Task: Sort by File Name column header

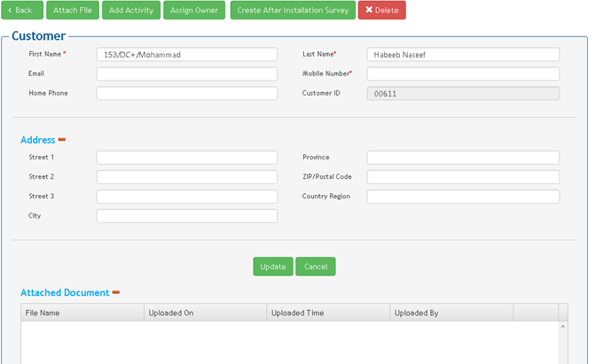Action: (x=82, y=313)
